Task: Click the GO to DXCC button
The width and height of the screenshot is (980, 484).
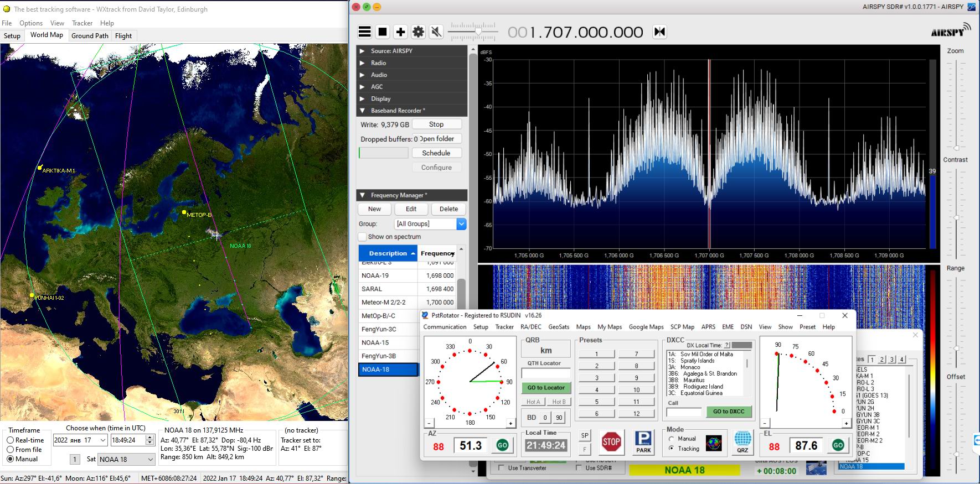Action: pyautogui.click(x=729, y=412)
